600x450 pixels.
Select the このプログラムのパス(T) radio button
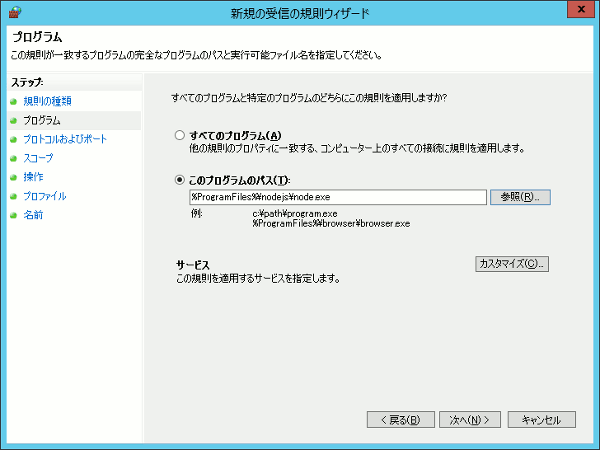(x=179, y=180)
